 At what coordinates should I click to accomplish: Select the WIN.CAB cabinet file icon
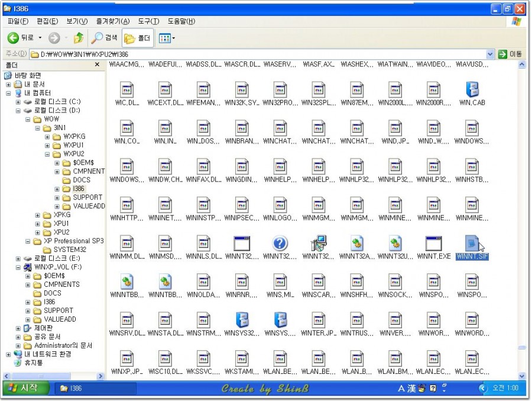[472, 90]
